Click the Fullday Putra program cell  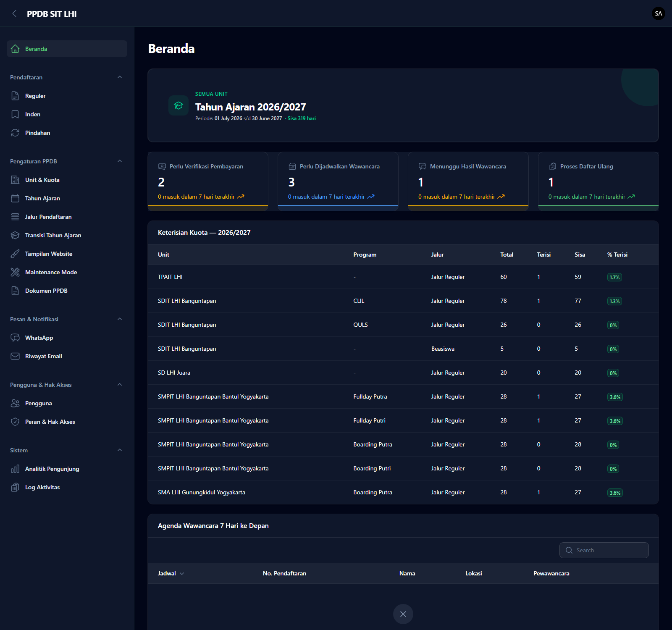(370, 396)
